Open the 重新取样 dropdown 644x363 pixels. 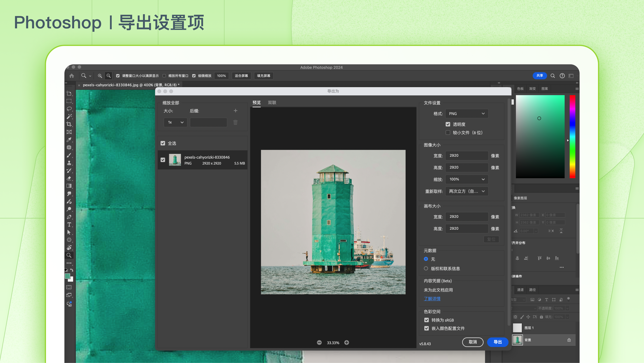tap(467, 191)
